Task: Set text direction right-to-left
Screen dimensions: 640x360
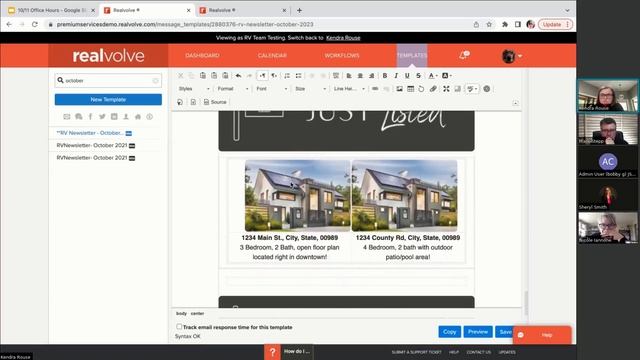Action: tap(274, 76)
